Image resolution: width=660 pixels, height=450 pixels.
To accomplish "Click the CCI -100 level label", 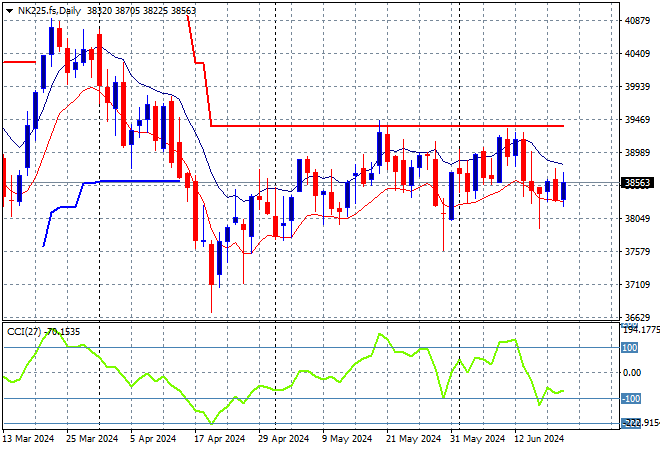I will 631,398.
